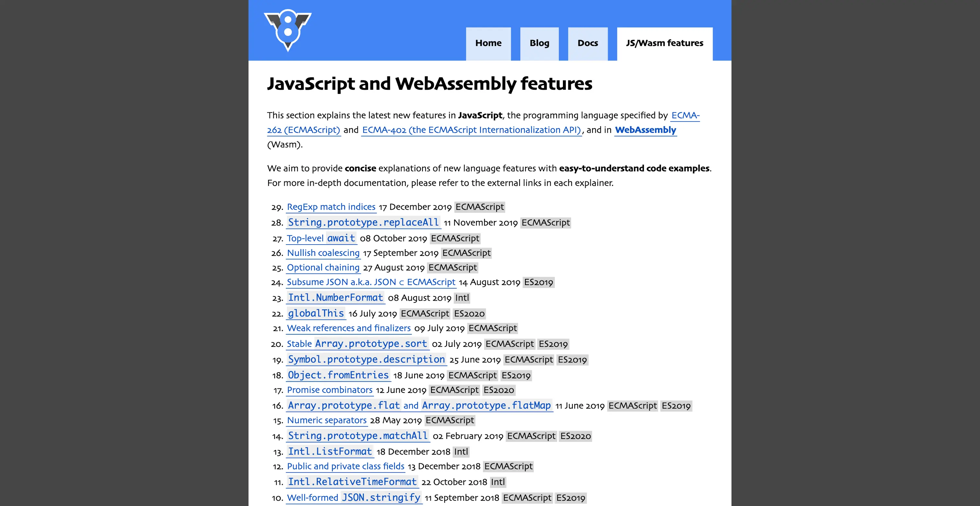Open the Home tab
Viewport: 980px width, 506px height.
tap(488, 43)
